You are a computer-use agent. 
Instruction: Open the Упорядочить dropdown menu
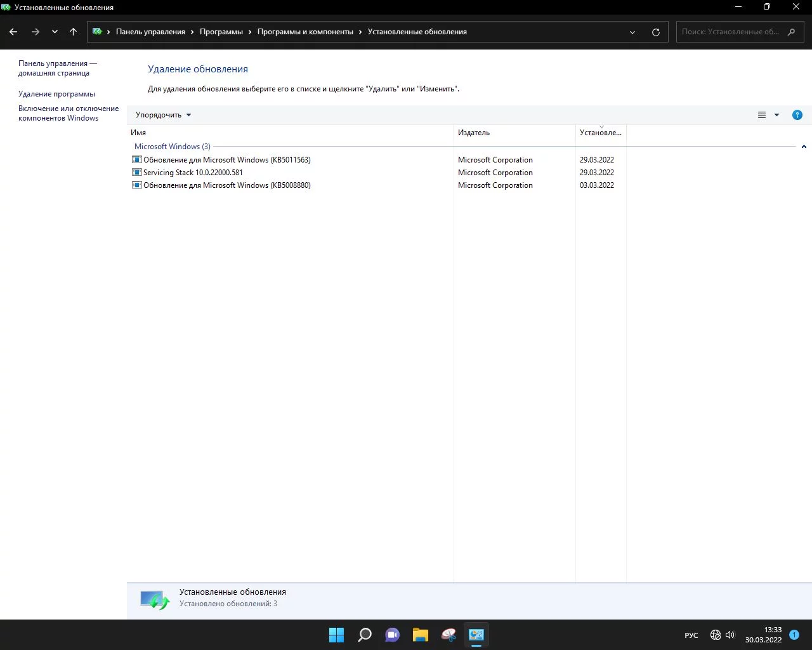pos(163,115)
